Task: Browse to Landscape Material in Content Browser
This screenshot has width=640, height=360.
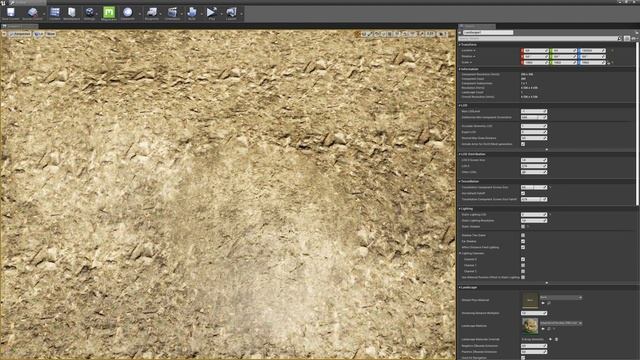Action: coord(549,328)
